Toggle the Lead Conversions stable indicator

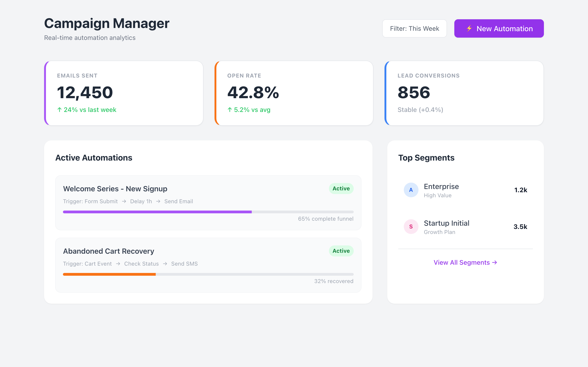pos(420,110)
